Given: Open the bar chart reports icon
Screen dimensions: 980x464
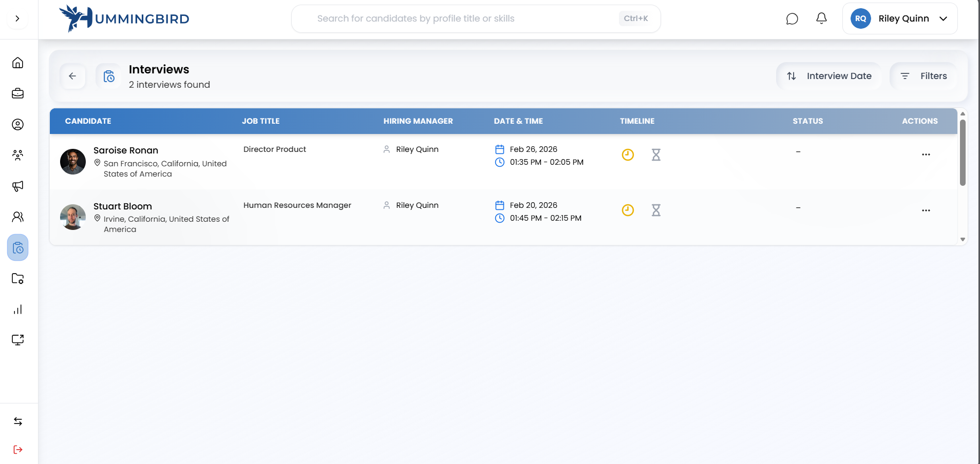Looking at the screenshot, I should pyautogui.click(x=18, y=310).
